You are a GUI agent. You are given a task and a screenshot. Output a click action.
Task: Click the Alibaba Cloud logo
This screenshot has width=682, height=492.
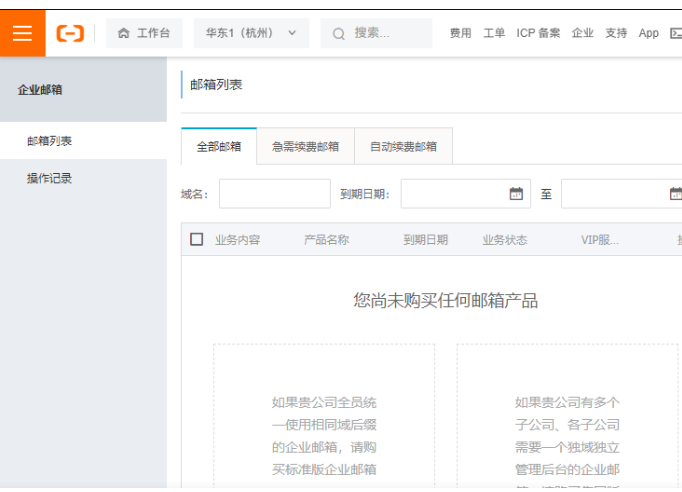click(70, 33)
